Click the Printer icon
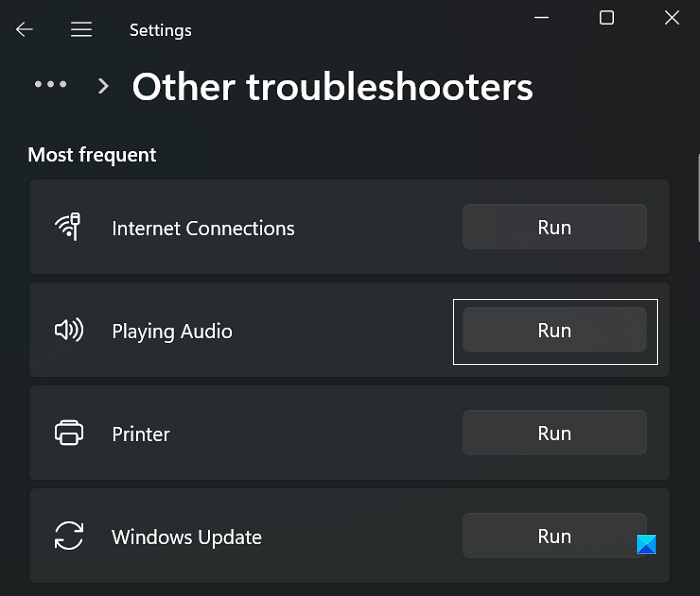The image size is (700, 596). pos(68,434)
